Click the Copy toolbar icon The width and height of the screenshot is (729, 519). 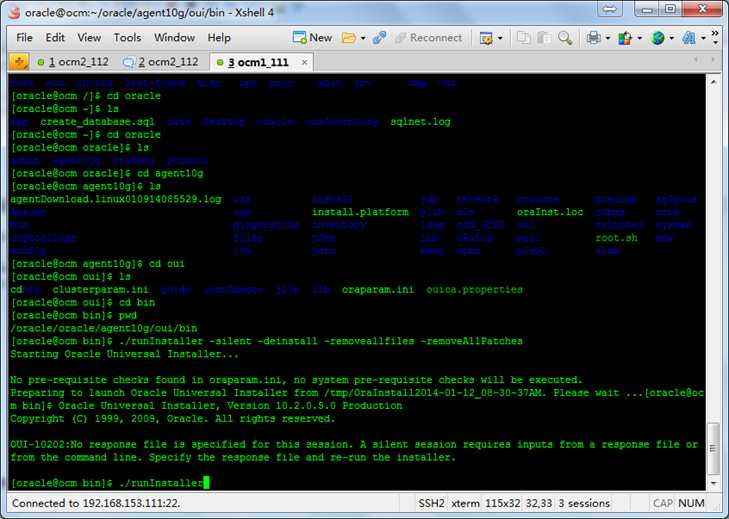click(524, 38)
